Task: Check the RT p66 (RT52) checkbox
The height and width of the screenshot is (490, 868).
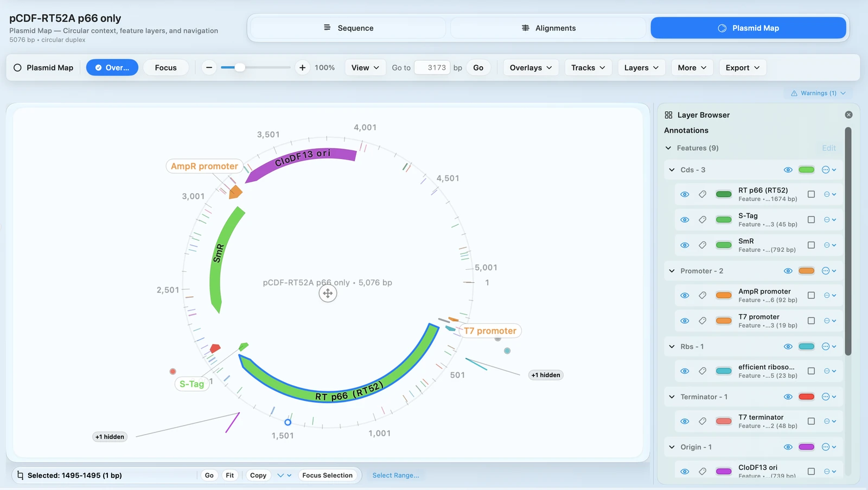Action: point(811,194)
